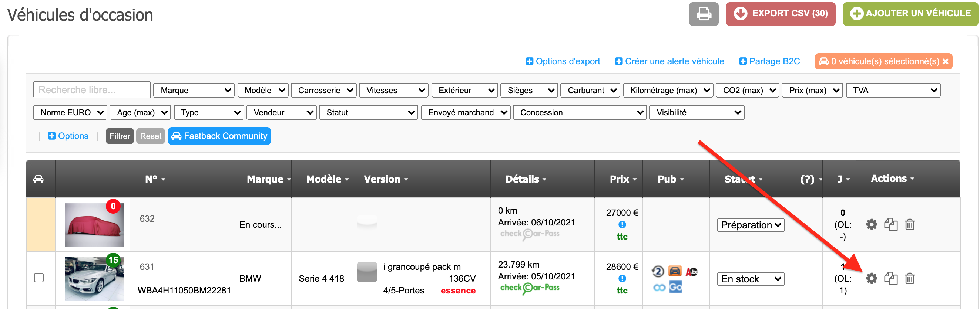Click the trash icon for vehicle 632

(910, 225)
